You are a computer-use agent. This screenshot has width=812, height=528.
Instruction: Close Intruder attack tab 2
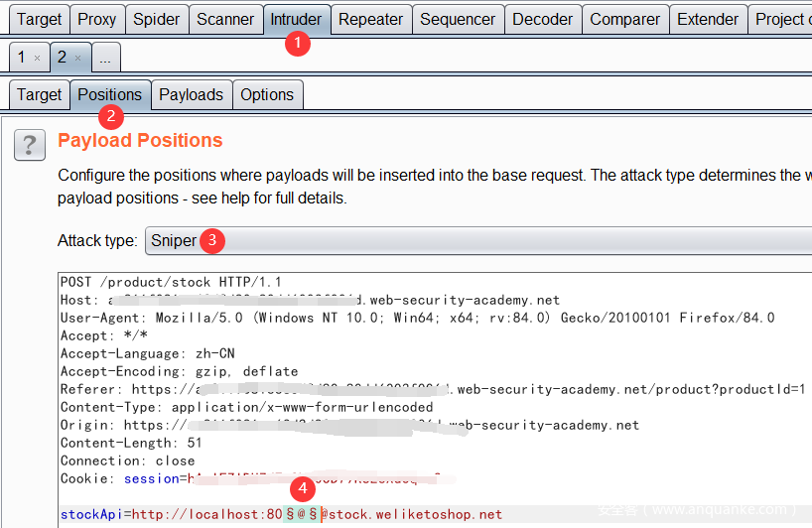click(77, 58)
